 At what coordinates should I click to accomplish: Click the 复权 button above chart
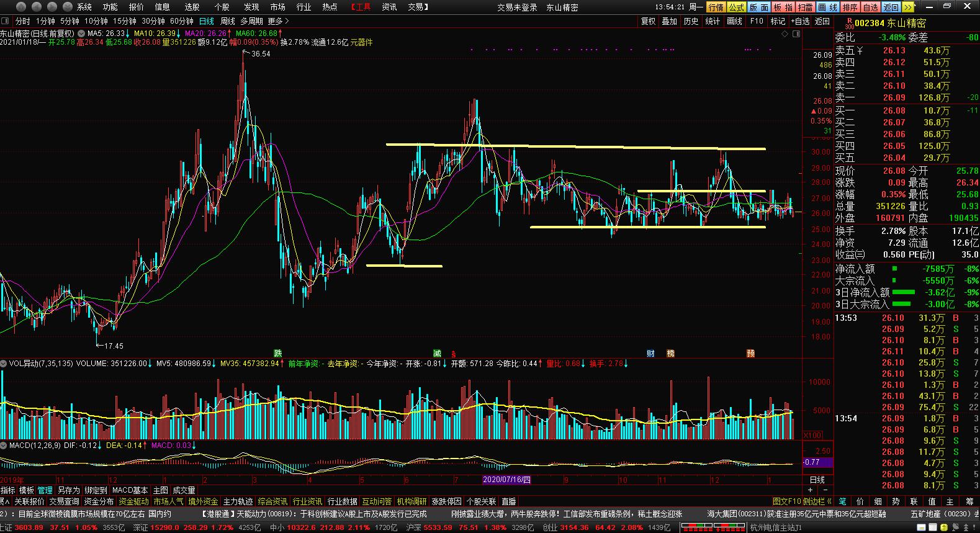648,21
